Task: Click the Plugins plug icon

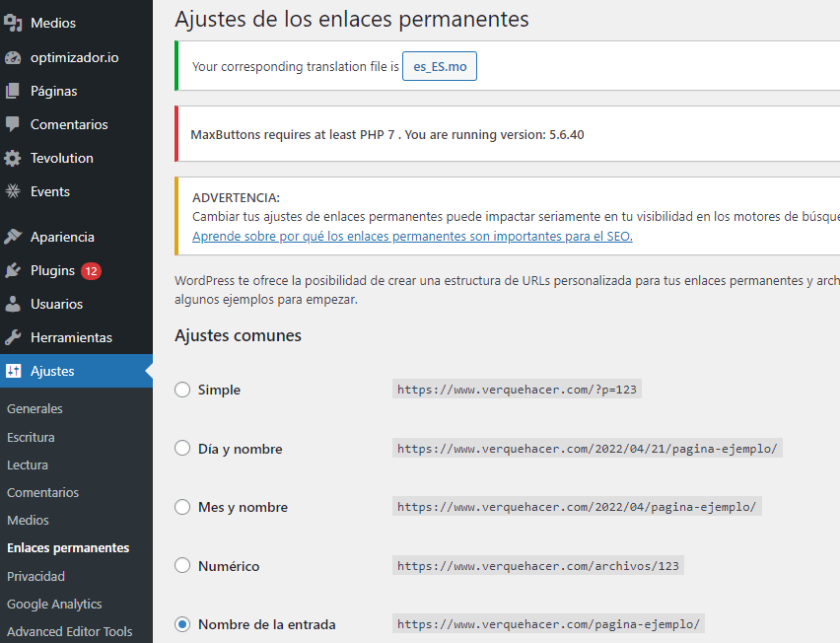Action: (13, 270)
